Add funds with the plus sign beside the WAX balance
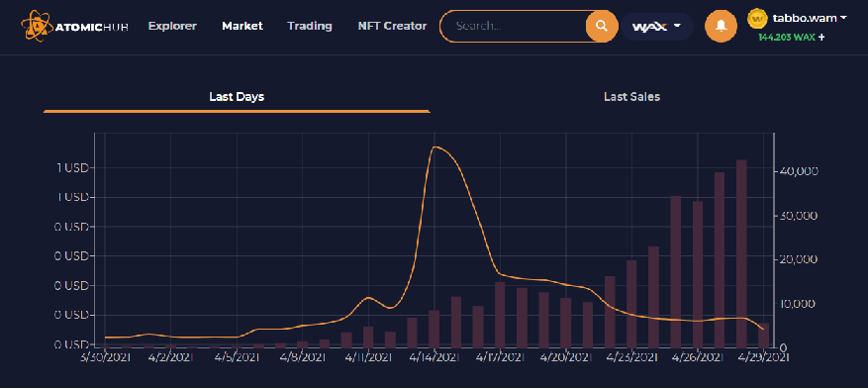Screen dimensions: 868x389 coord(820,38)
